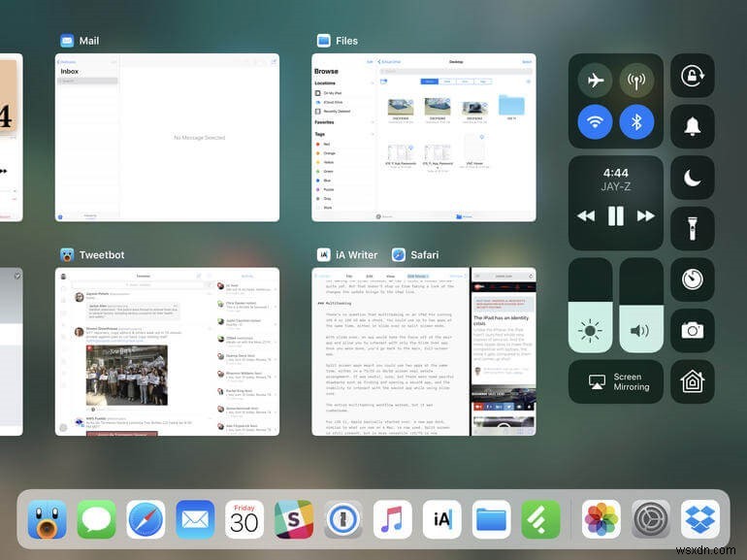Open Settings from the dock

[x=651, y=519]
